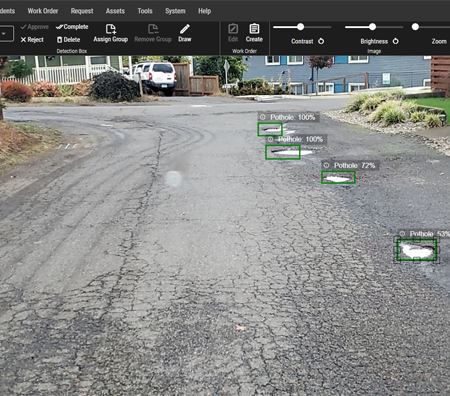Adjust the Contrast slider handle
Screen dimensions: 450x396
tap(300, 27)
